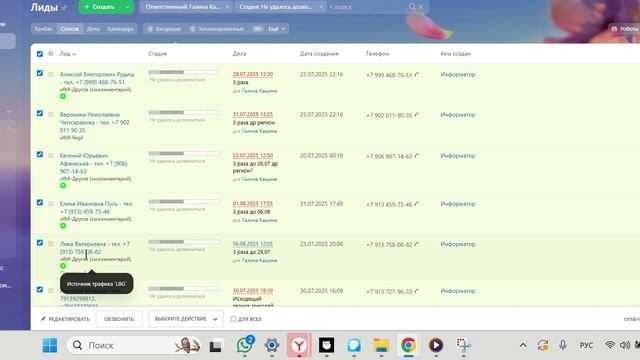Switch the РУС input language indicator

pos(586,345)
